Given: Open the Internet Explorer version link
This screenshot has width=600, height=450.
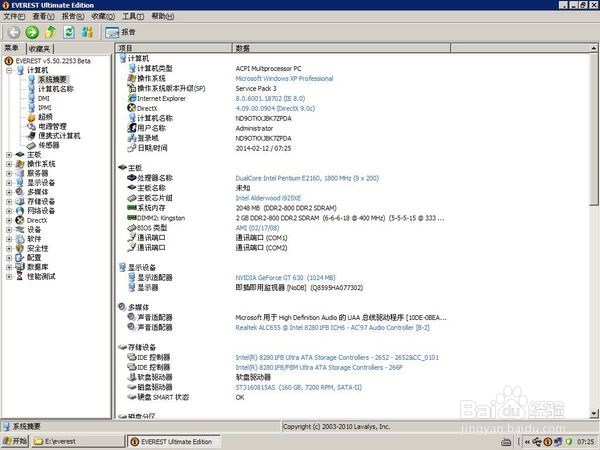Looking at the screenshot, I should point(270,98).
